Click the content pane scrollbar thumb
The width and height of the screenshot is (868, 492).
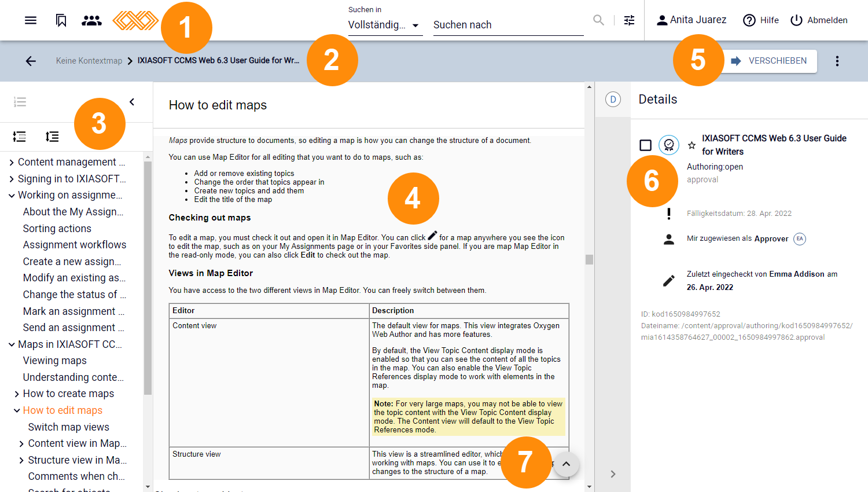point(589,259)
